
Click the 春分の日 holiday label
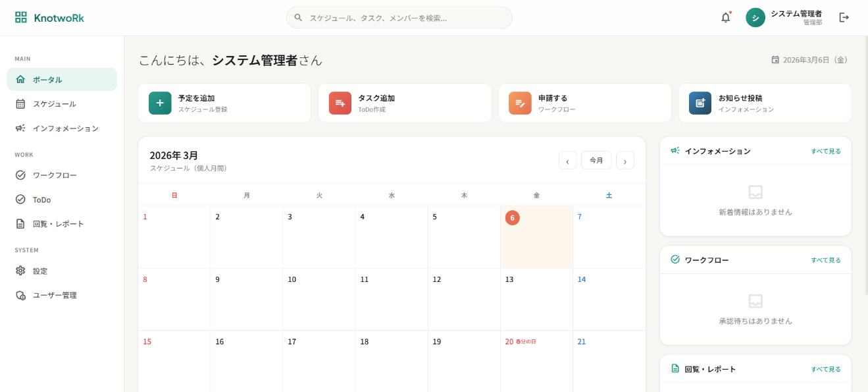tap(526, 342)
